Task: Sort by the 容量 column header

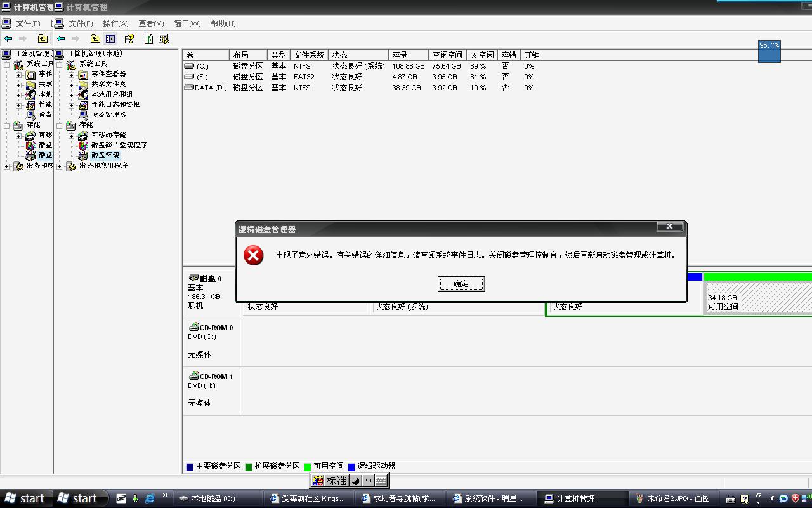Action: (408, 55)
